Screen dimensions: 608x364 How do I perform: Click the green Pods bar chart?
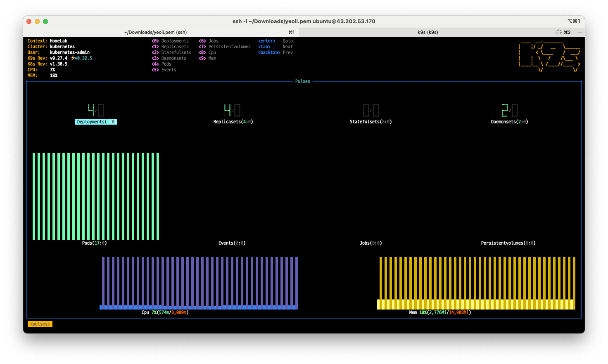point(96,196)
